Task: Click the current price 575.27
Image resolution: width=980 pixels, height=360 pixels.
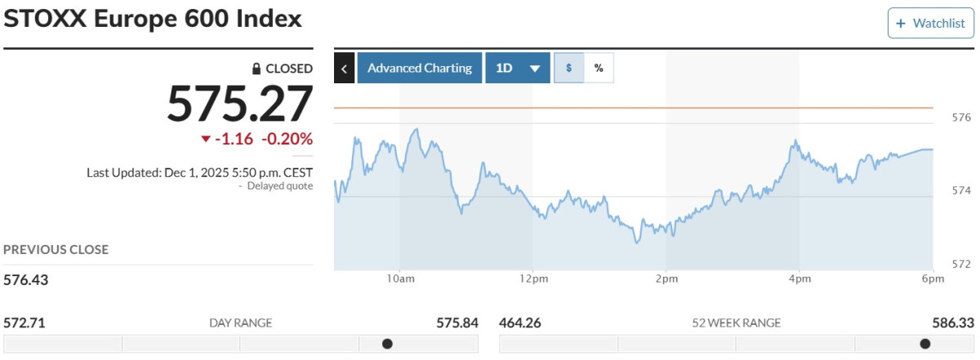Action: (240, 104)
